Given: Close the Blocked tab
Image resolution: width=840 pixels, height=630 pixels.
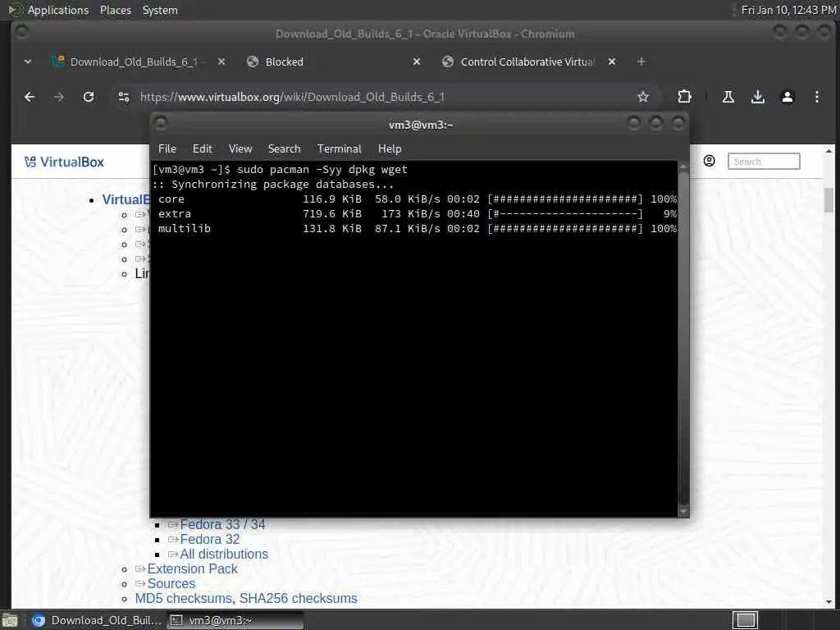Looking at the screenshot, I should [416, 62].
